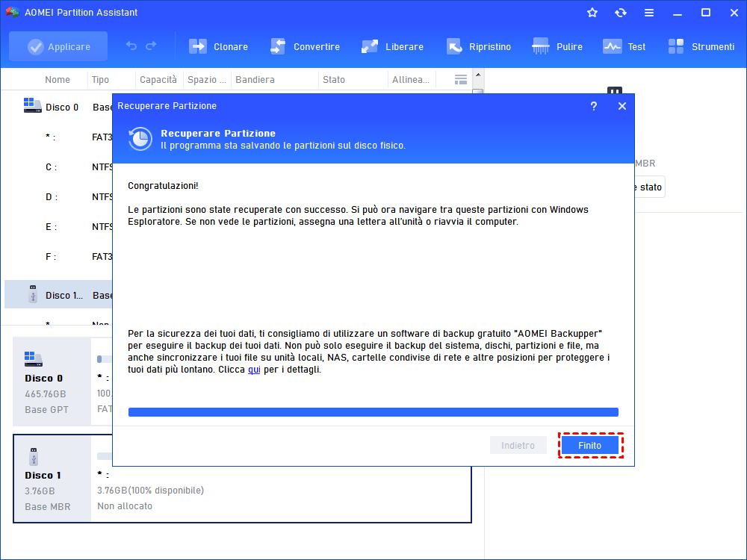
Task: Click the Bandiera column header
Action: click(255, 80)
